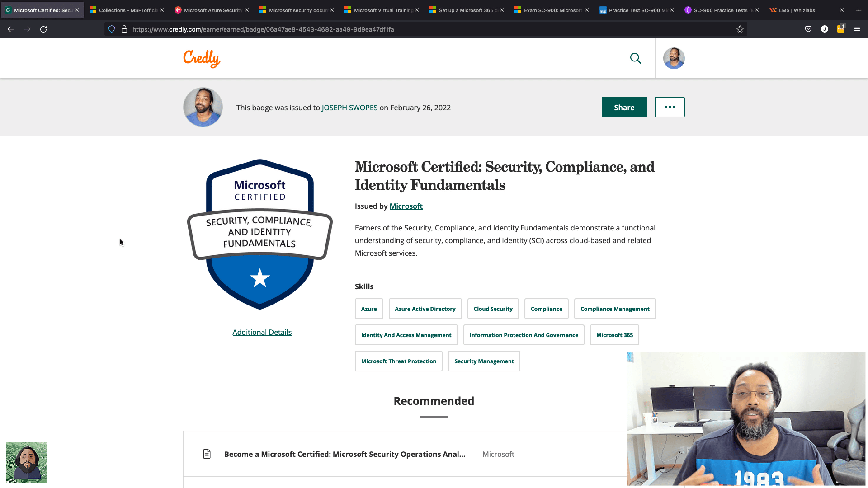Open the search bar on Credly
This screenshot has height=488, width=868.
tap(635, 58)
